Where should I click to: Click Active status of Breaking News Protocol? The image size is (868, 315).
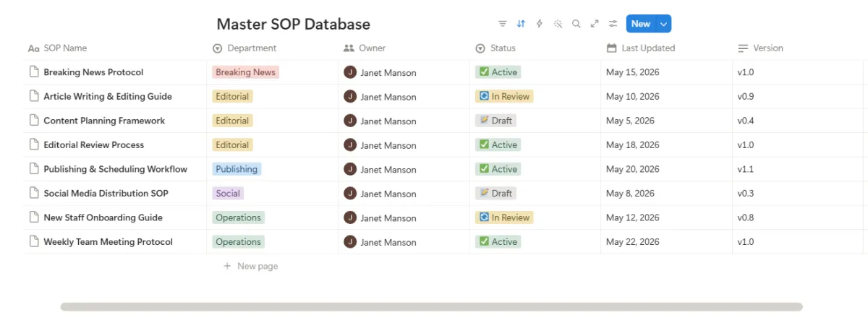pyautogui.click(x=498, y=72)
